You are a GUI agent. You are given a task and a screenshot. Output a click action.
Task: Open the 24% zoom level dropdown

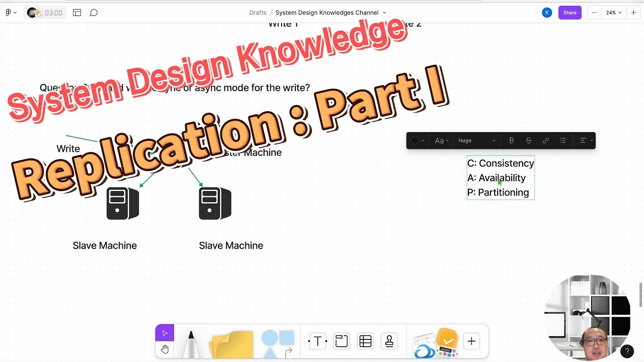pos(614,13)
